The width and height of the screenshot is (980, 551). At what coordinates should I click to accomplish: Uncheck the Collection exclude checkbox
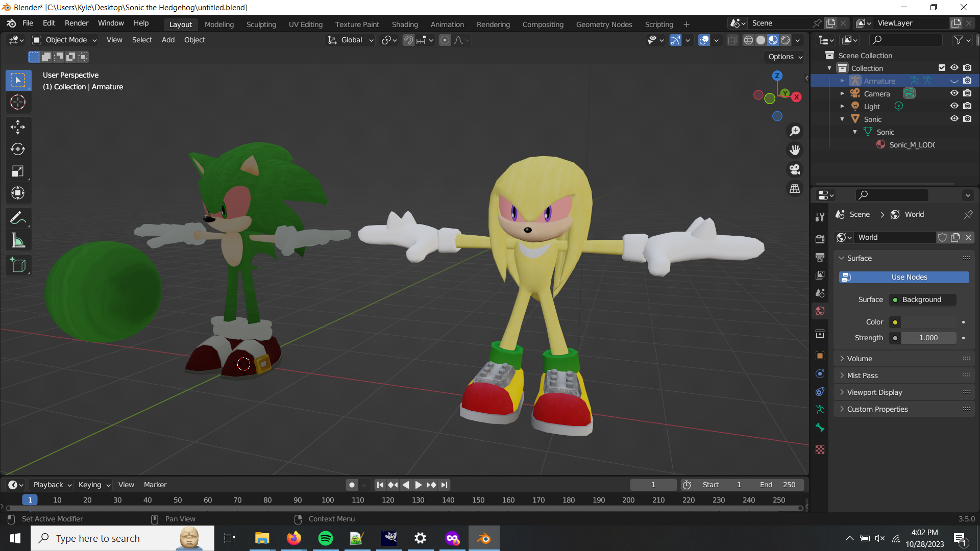click(942, 68)
